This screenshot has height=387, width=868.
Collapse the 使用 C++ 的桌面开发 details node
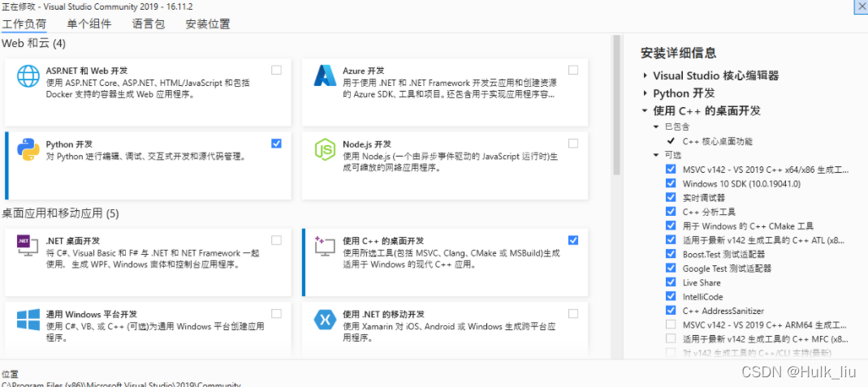point(645,110)
